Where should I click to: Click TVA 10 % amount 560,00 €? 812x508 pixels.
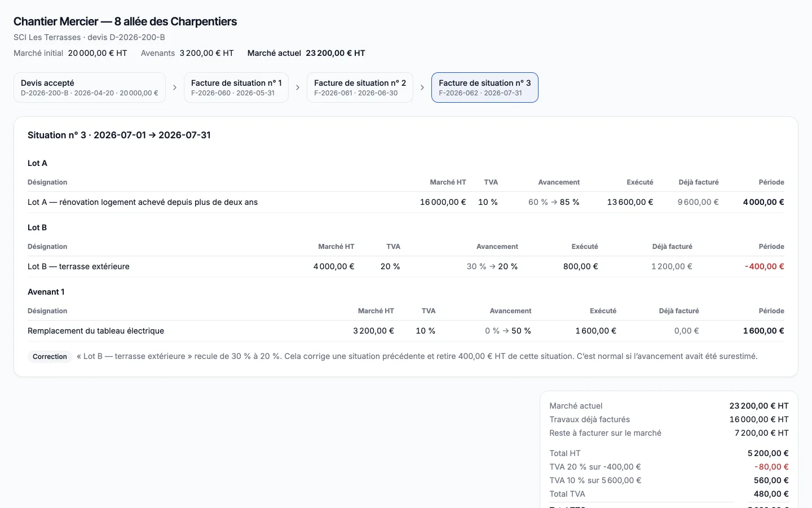pyautogui.click(x=771, y=480)
